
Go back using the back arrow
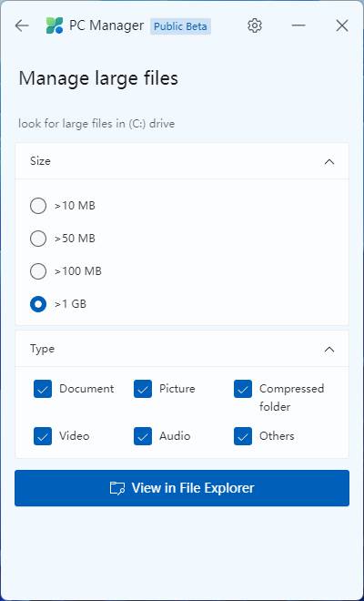(x=22, y=25)
